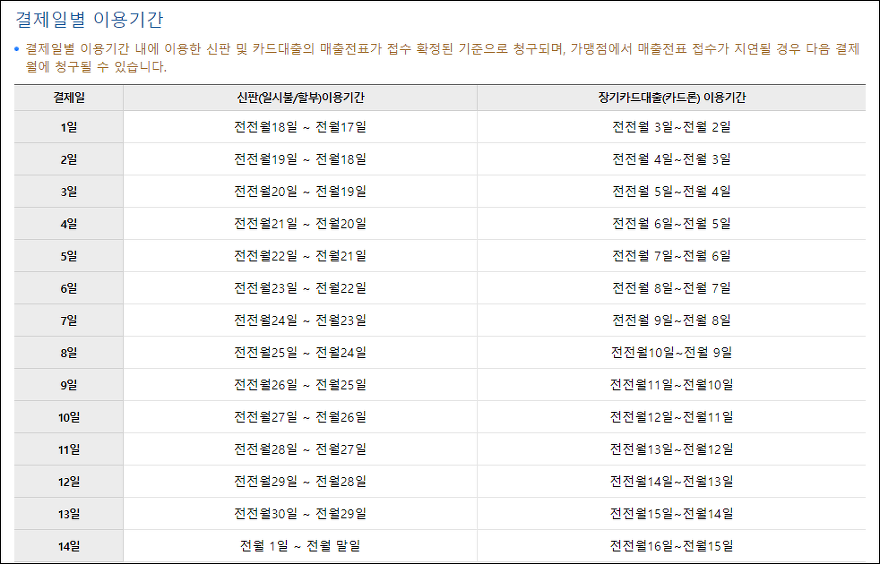The width and height of the screenshot is (880, 564).
Task: Click the card loan cell '전전월14일~전월13일'
Action: [x=672, y=482]
